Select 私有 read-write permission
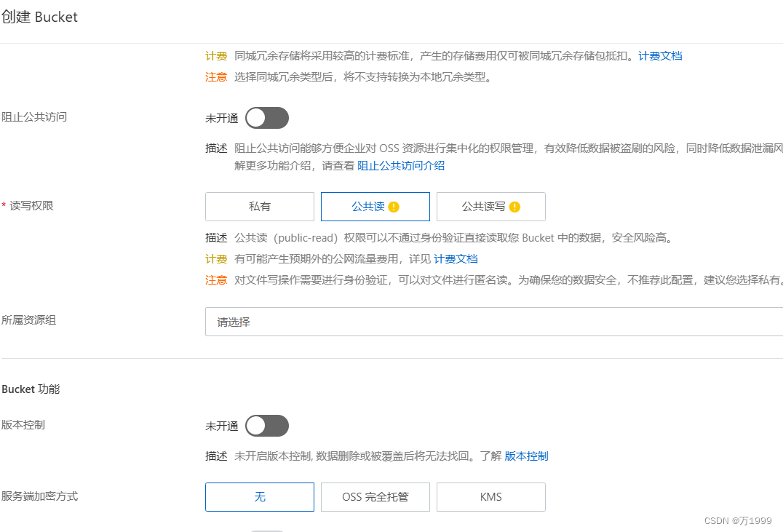Viewport: 783px width, 532px height. point(260,206)
